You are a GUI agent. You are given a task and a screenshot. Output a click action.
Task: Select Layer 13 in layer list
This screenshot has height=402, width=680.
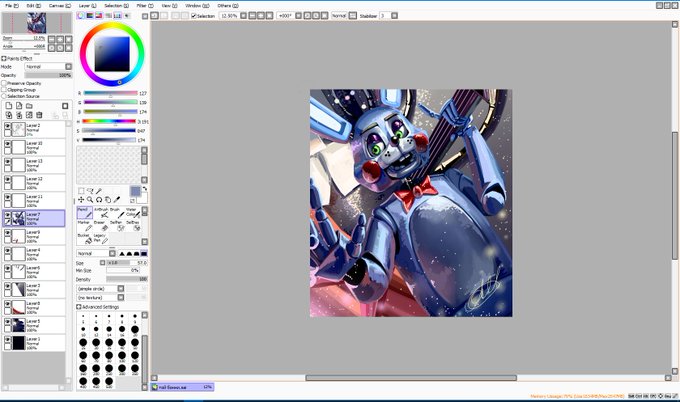34,165
